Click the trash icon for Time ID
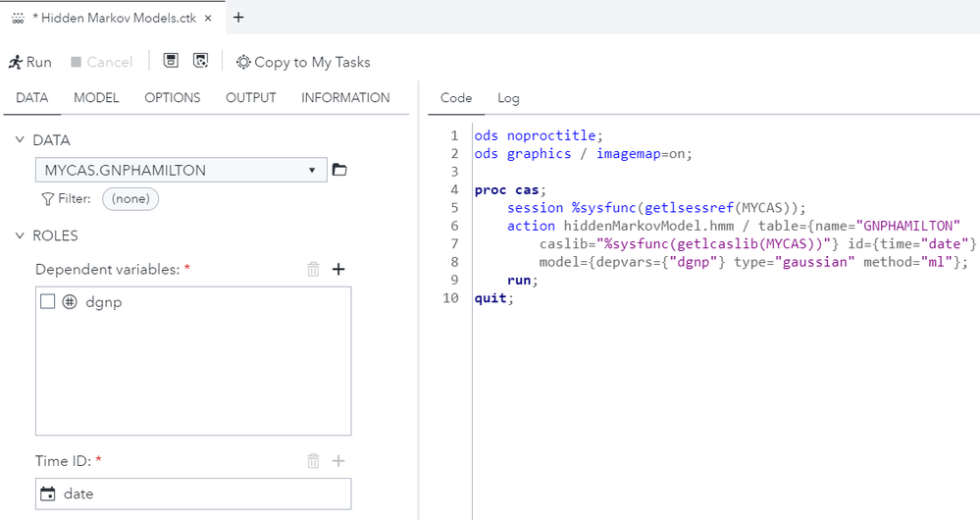 [313, 461]
